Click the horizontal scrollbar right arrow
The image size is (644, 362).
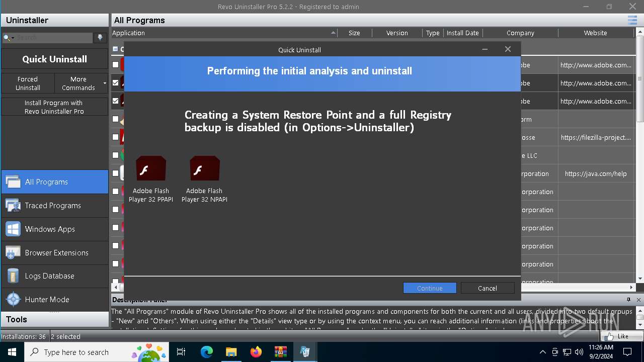(632, 287)
